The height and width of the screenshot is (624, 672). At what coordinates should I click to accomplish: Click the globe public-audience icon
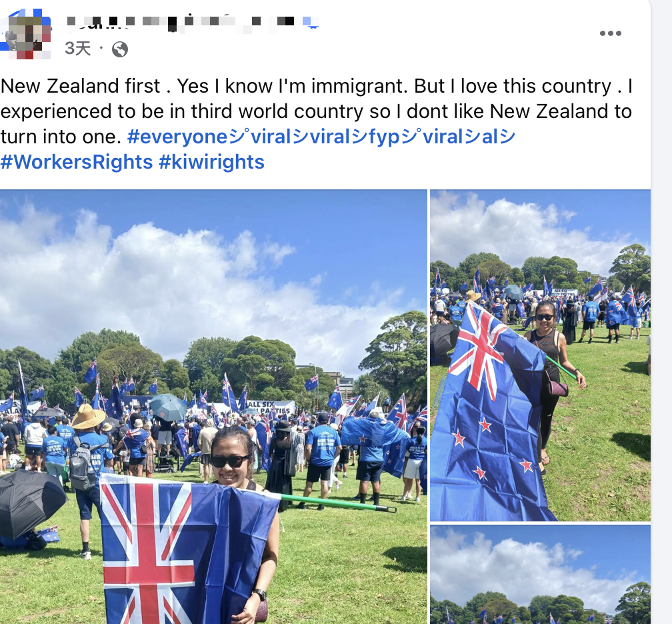tap(120, 49)
